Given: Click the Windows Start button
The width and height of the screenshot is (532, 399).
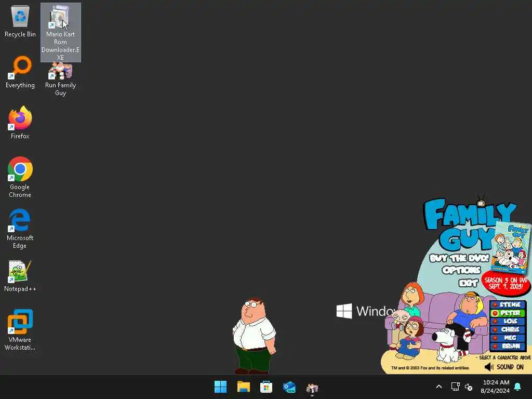Looking at the screenshot, I should tap(220, 387).
